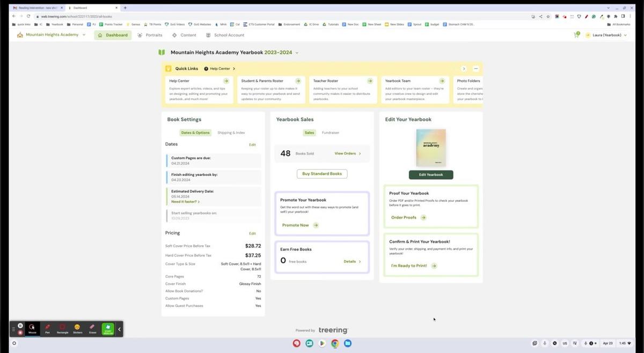The height and width of the screenshot is (353, 644).
Task: Switch to the Shipping & Index tab
Action: point(231,133)
